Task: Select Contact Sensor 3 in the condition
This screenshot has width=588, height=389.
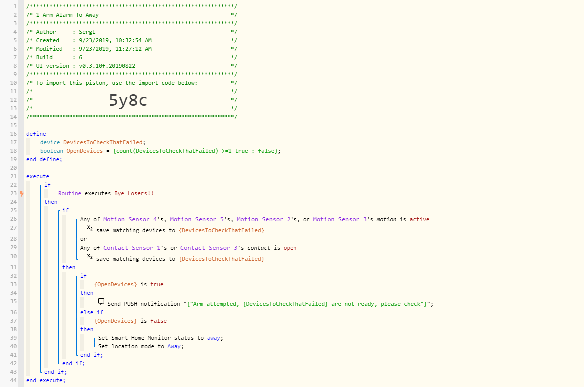Action: 209,248
